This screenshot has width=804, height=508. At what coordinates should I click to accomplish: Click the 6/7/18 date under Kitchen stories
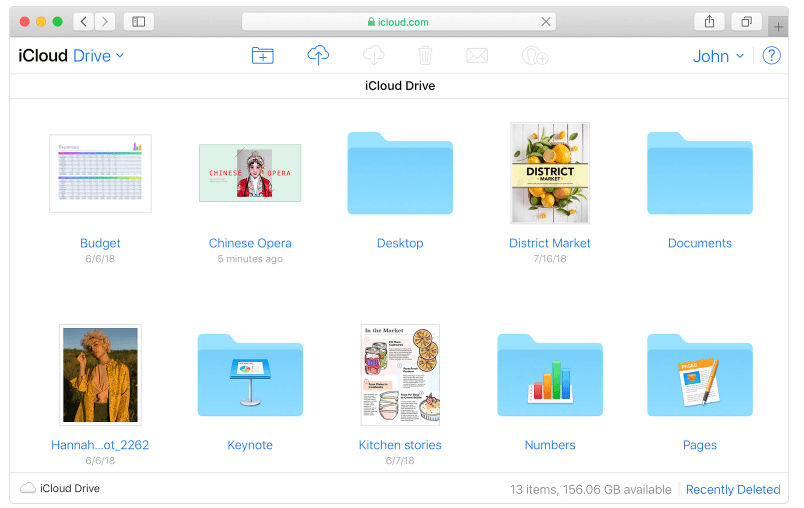(400, 460)
